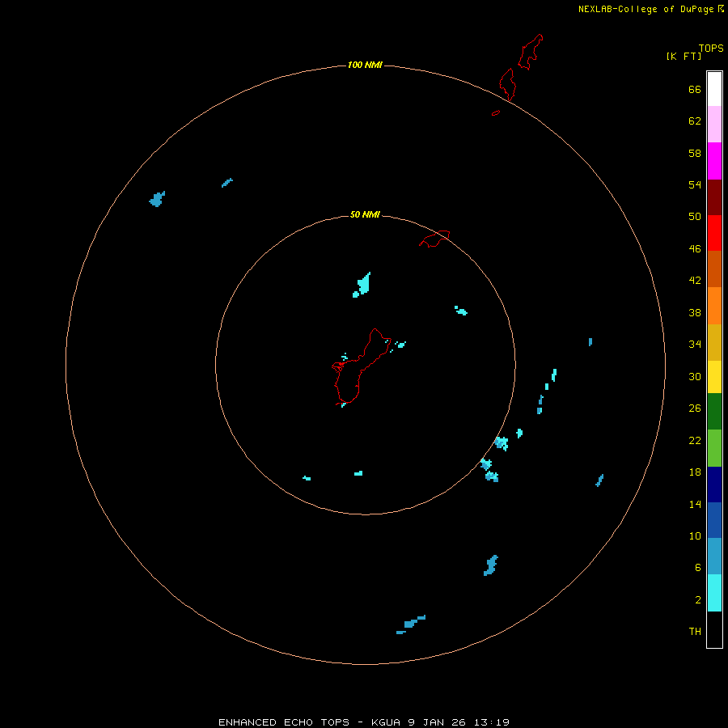This screenshot has width=728, height=728.
Task: Click the white 66 kft color swatch
Action: [x=714, y=89]
